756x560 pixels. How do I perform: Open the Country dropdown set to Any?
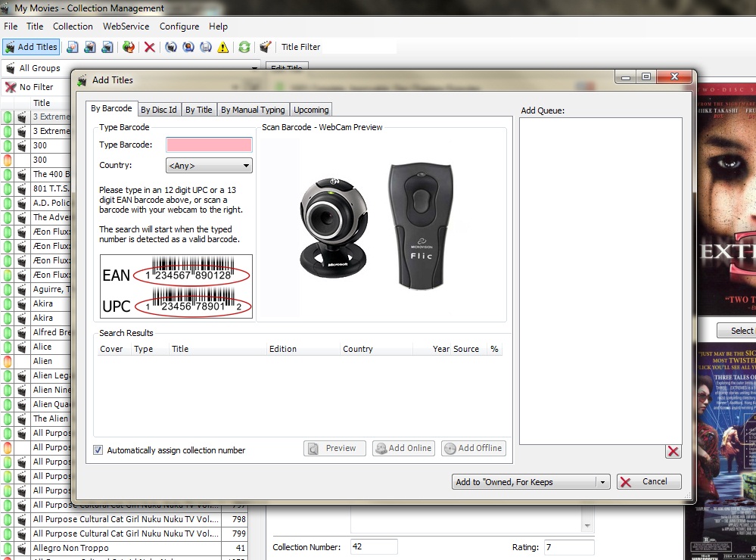click(209, 166)
